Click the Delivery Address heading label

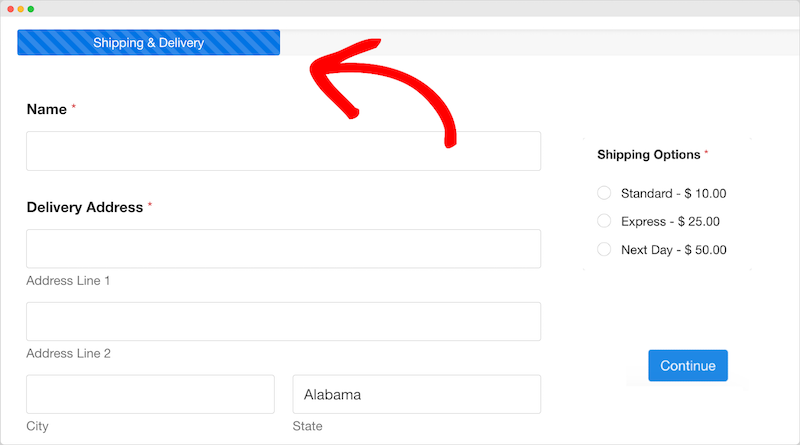pyautogui.click(x=85, y=207)
